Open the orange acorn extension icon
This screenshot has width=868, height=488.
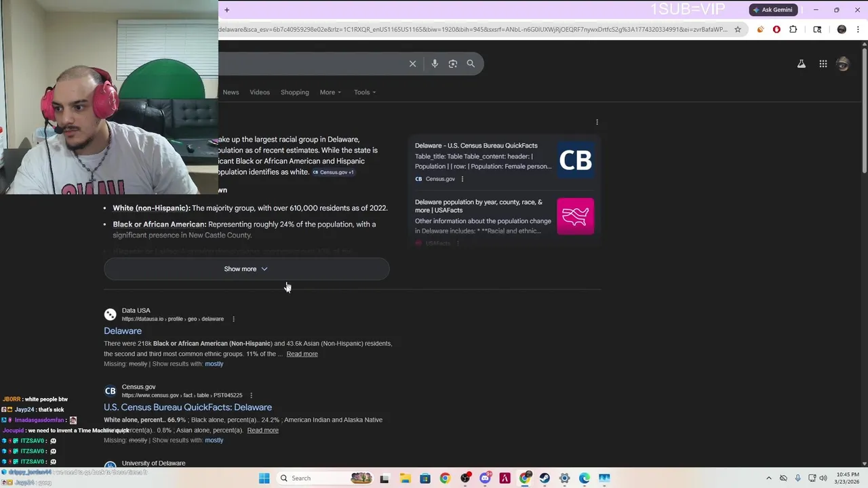coord(760,29)
